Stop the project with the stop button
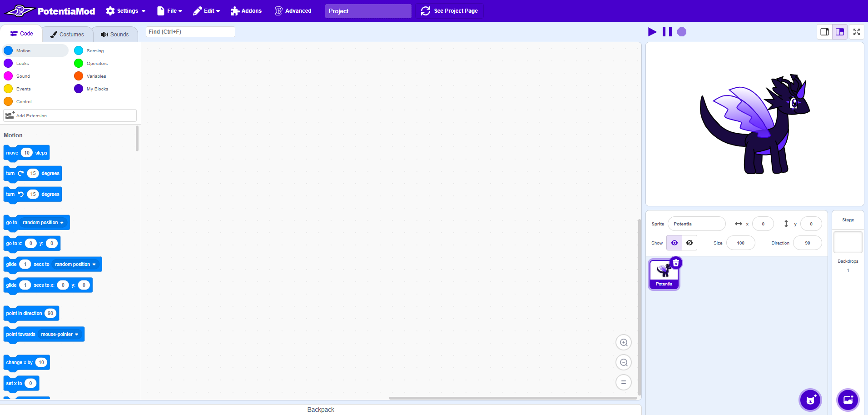The image size is (868, 415). (x=682, y=32)
